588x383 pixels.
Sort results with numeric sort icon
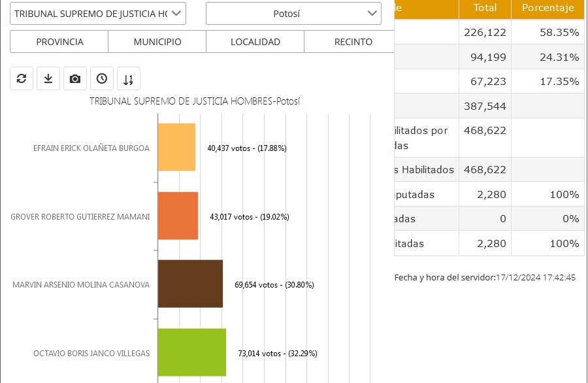click(129, 79)
